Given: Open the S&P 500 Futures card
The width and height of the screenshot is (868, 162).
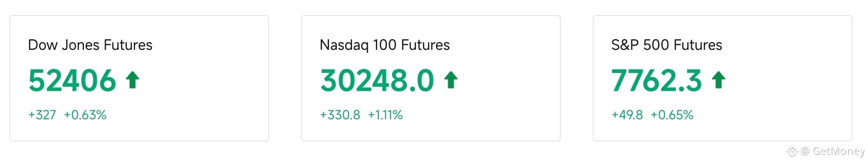Looking at the screenshot, I should (723, 78).
